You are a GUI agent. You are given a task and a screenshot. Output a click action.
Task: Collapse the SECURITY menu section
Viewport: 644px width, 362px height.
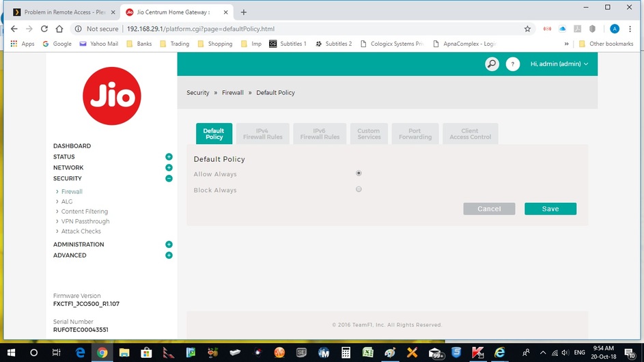click(x=169, y=178)
